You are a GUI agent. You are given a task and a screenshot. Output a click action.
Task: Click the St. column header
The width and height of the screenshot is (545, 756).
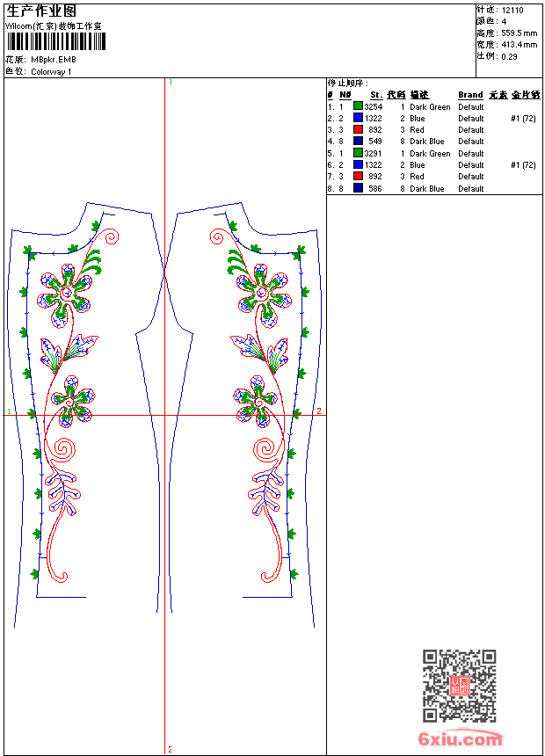[x=376, y=95]
